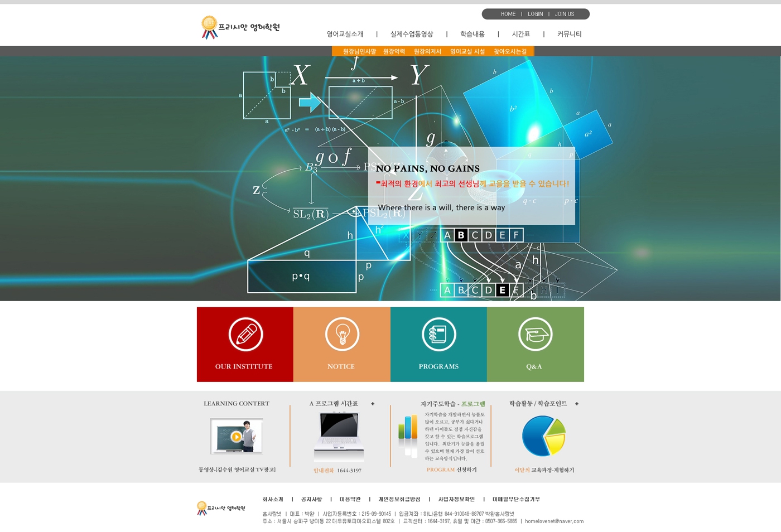The image size is (781, 532).
Task: Click the 안내전화 1644-3197 text
Action: [x=338, y=471]
